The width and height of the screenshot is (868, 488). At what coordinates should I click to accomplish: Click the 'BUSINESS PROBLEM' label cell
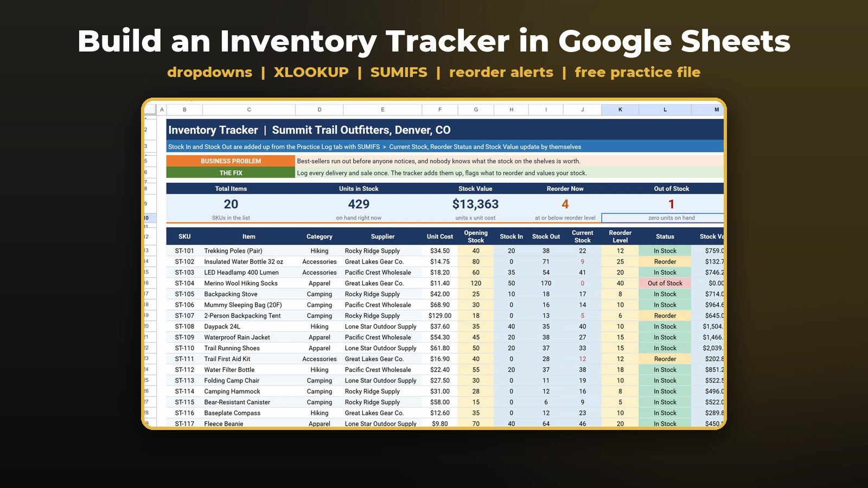coord(231,161)
